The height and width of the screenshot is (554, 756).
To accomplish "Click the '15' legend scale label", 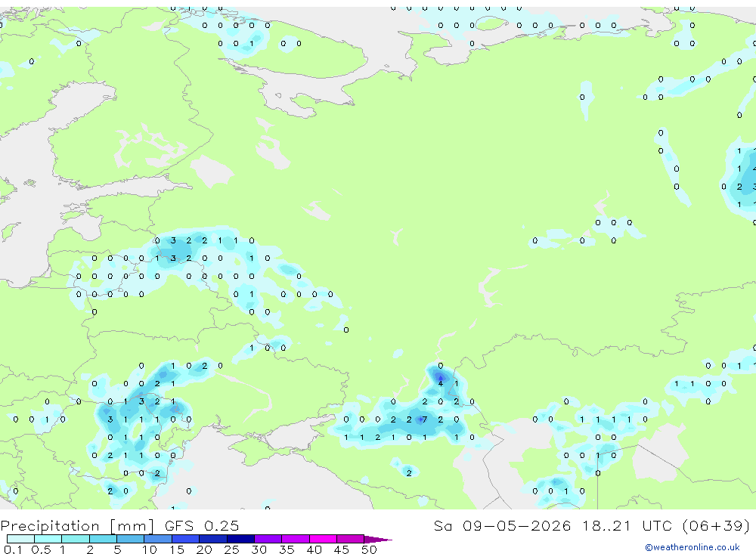I will 177,549.
